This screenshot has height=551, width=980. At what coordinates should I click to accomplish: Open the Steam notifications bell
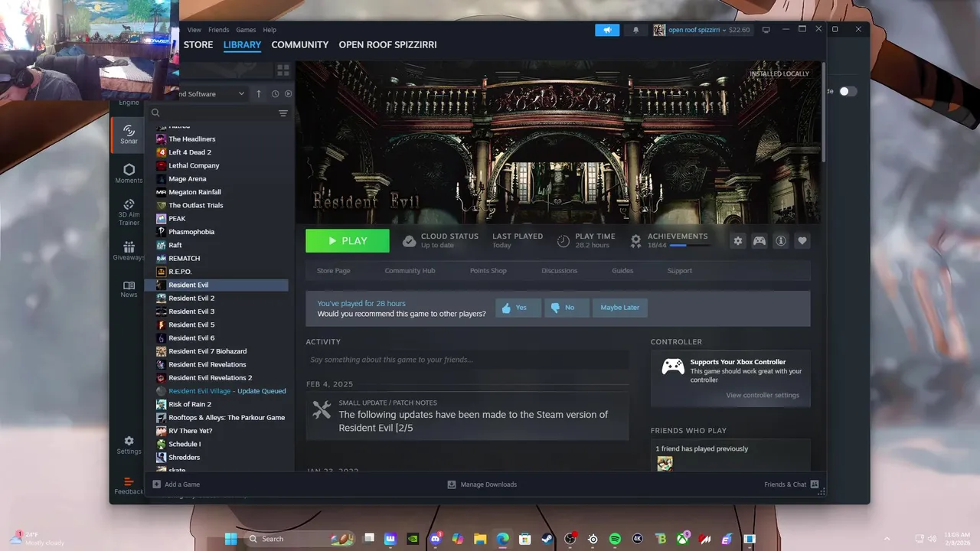[635, 30]
